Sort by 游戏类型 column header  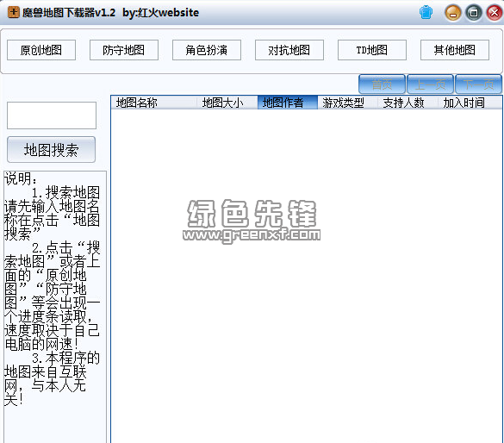point(347,103)
